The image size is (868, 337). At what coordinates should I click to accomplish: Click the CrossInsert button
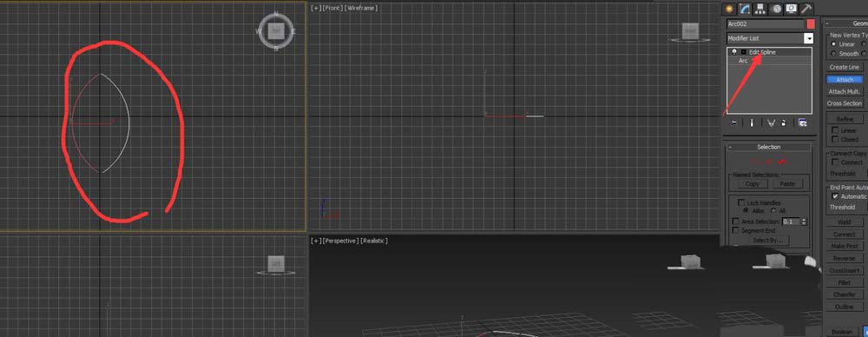845,270
